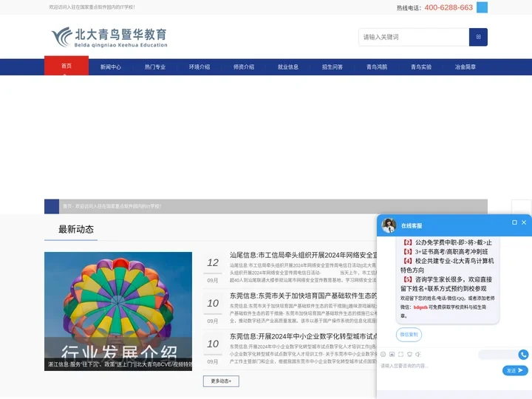Open the 青鸟实验 menu item
532x399 pixels.
pyautogui.click(x=421, y=67)
